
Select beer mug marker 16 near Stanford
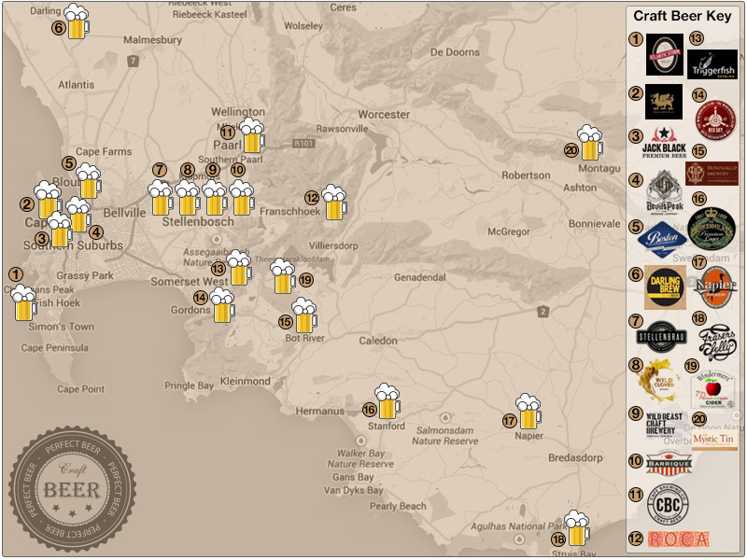[x=388, y=402]
